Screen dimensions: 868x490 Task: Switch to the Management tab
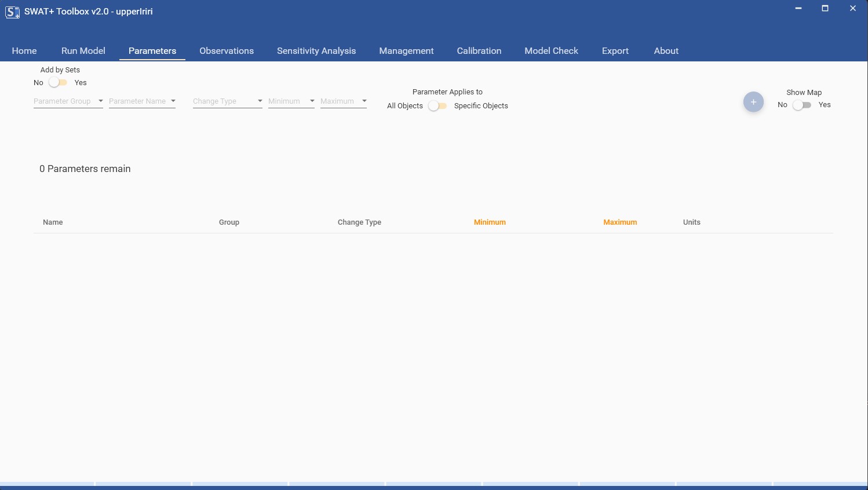click(406, 51)
